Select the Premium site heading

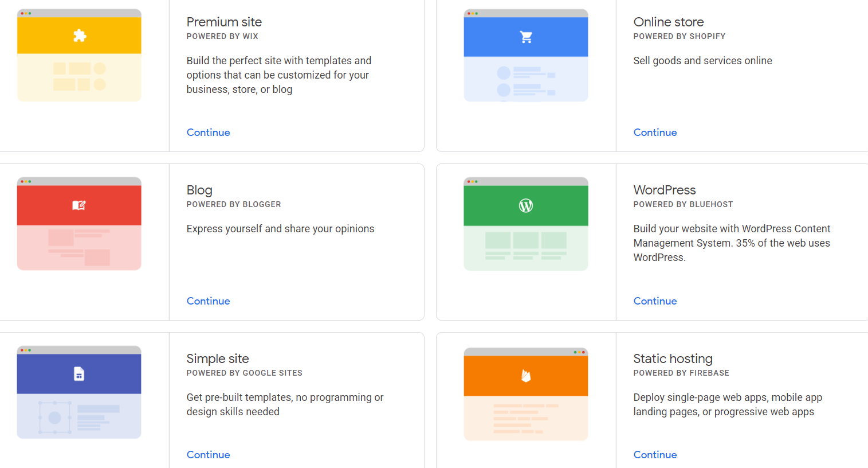pyautogui.click(x=224, y=22)
